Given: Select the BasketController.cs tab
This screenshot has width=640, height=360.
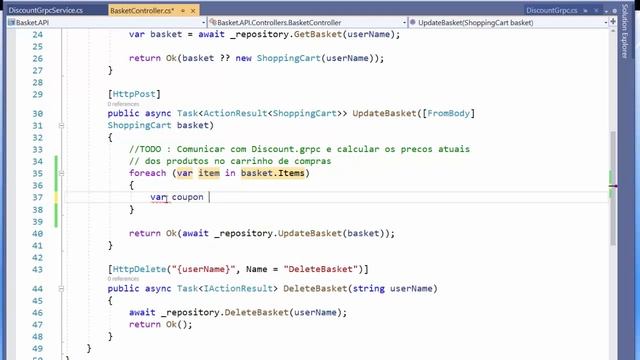Looking at the screenshot, I should point(142,11).
